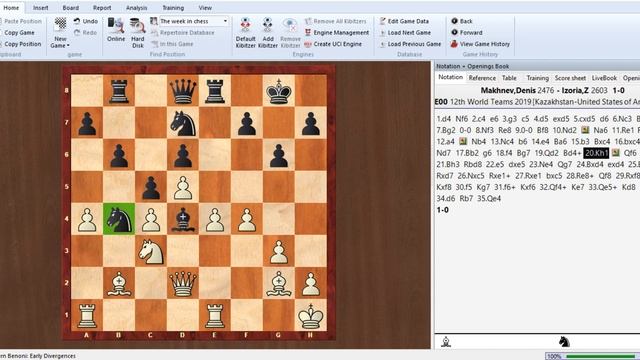Click Copy Position
This screenshot has width=640, height=360.
point(21,44)
